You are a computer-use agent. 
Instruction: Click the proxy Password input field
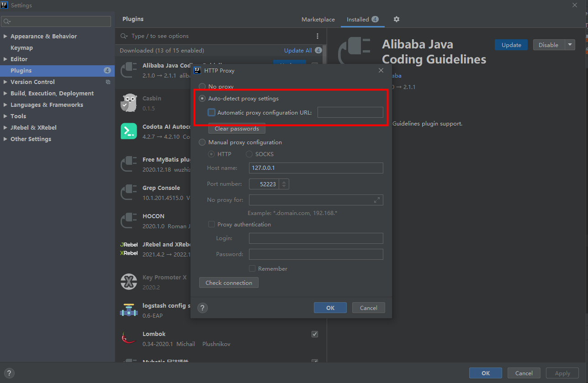point(316,254)
